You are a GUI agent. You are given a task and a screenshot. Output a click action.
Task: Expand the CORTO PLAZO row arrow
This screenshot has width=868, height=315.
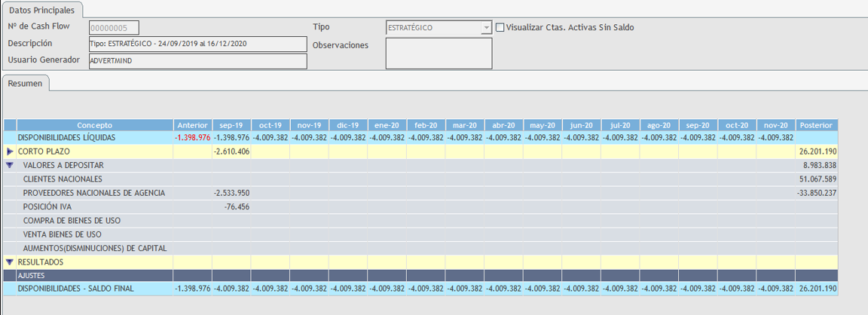tap(10, 151)
